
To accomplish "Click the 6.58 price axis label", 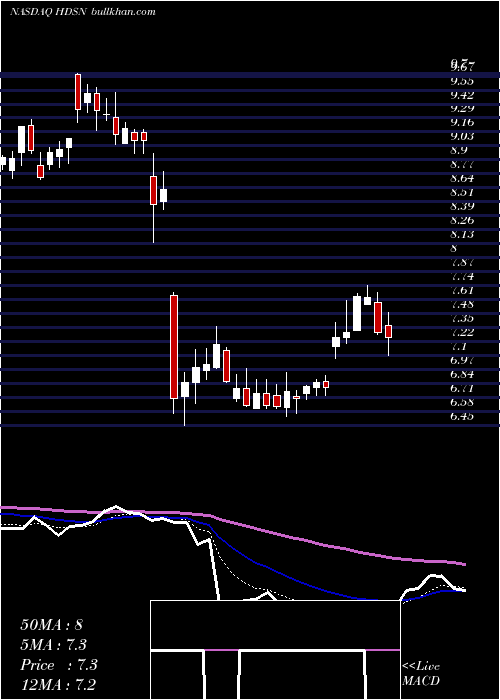I will (462, 402).
